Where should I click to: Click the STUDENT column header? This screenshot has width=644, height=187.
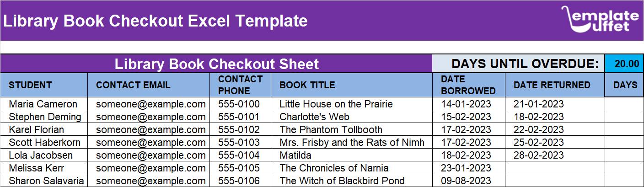click(x=44, y=85)
